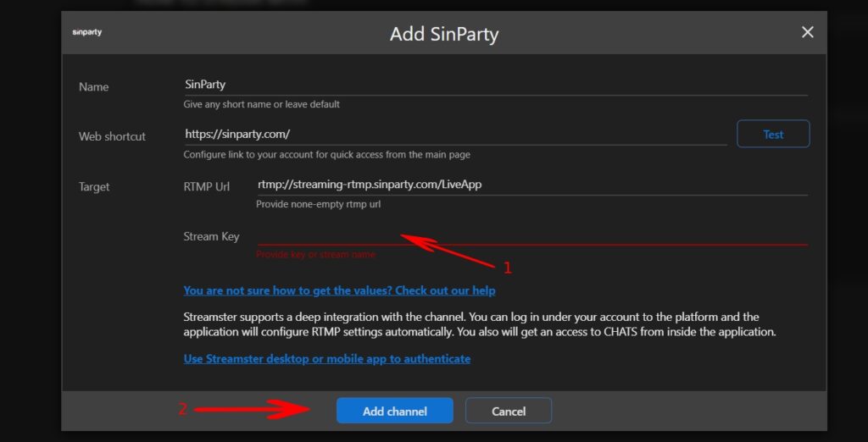
Task: Select the Streamster deep integration paragraph
Action: click(480, 324)
